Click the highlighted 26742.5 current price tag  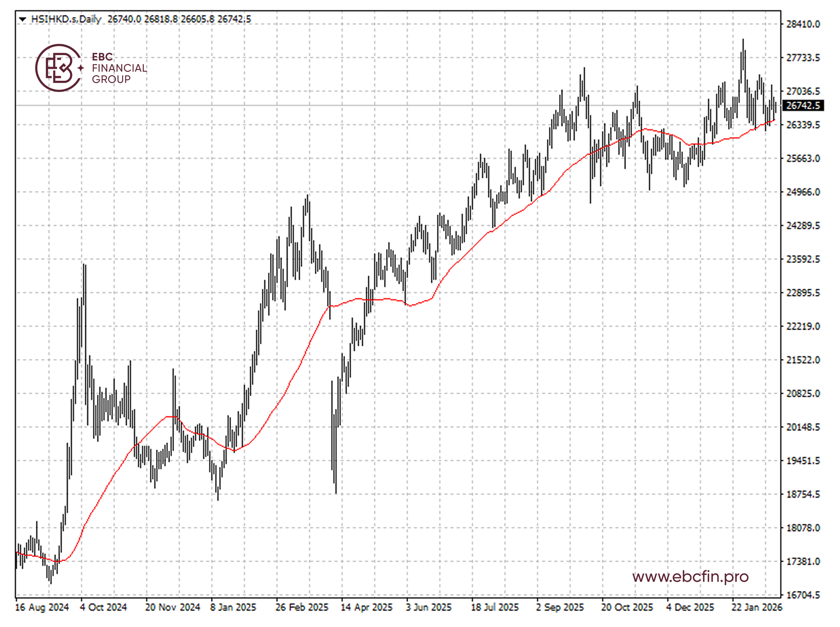click(803, 106)
